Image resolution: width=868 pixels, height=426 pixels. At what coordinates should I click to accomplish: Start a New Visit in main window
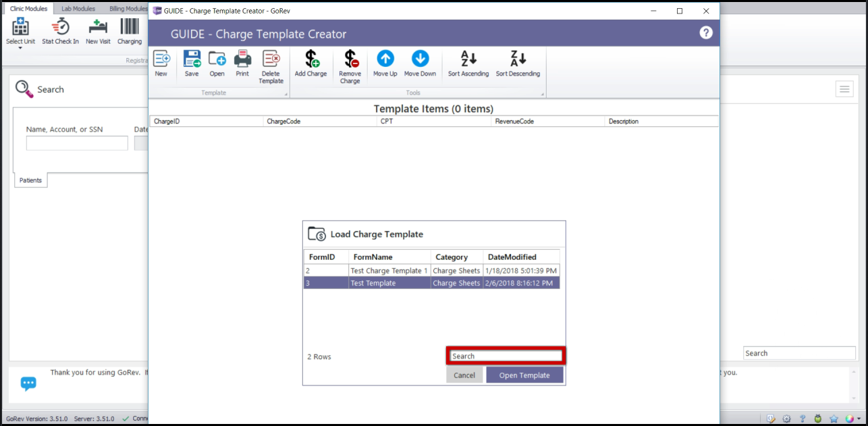click(98, 32)
